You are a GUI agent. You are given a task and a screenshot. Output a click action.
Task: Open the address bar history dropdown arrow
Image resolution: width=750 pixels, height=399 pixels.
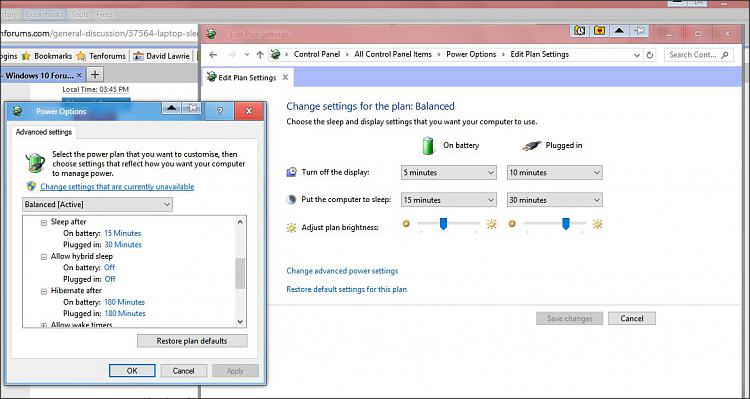coord(637,55)
